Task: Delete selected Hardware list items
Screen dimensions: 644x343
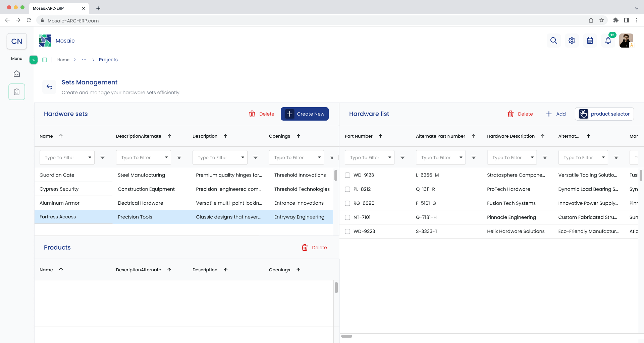Action: (520, 114)
